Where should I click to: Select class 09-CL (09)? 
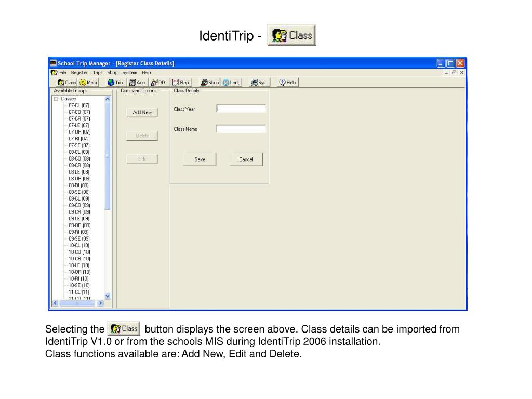point(79,199)
